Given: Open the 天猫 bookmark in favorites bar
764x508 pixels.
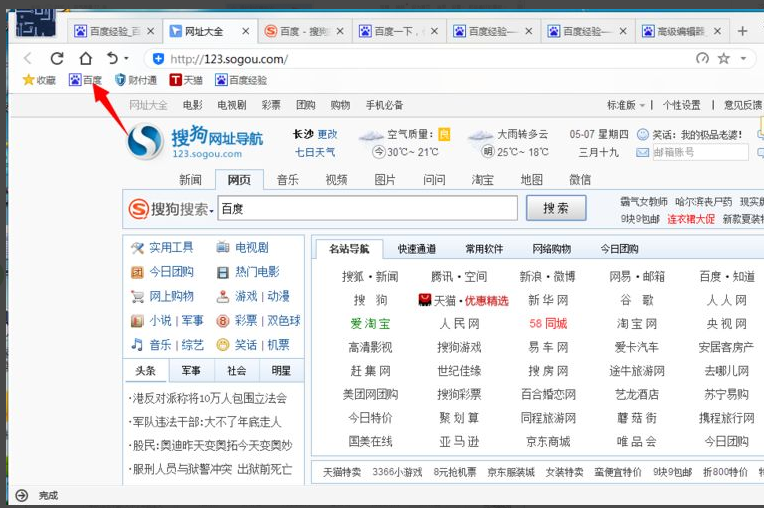Looking at the screenshot, I should point(184,80).
